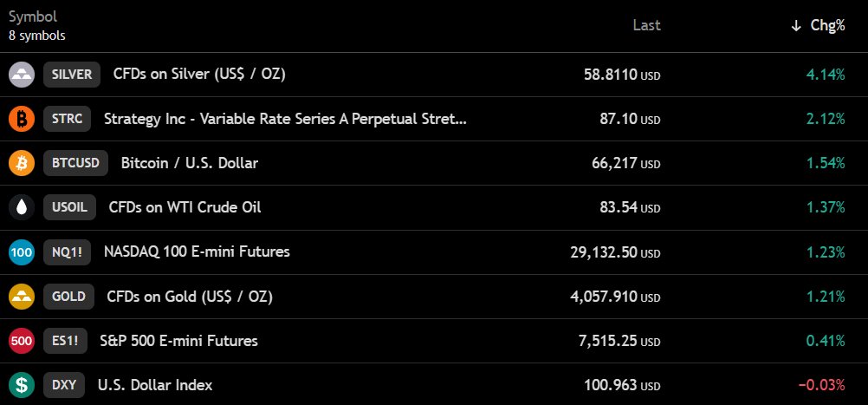Image resolution: width=868 pixels, height=405 pixels.
Task: Click the -0.03% change value
Action: tap(821, 385)
